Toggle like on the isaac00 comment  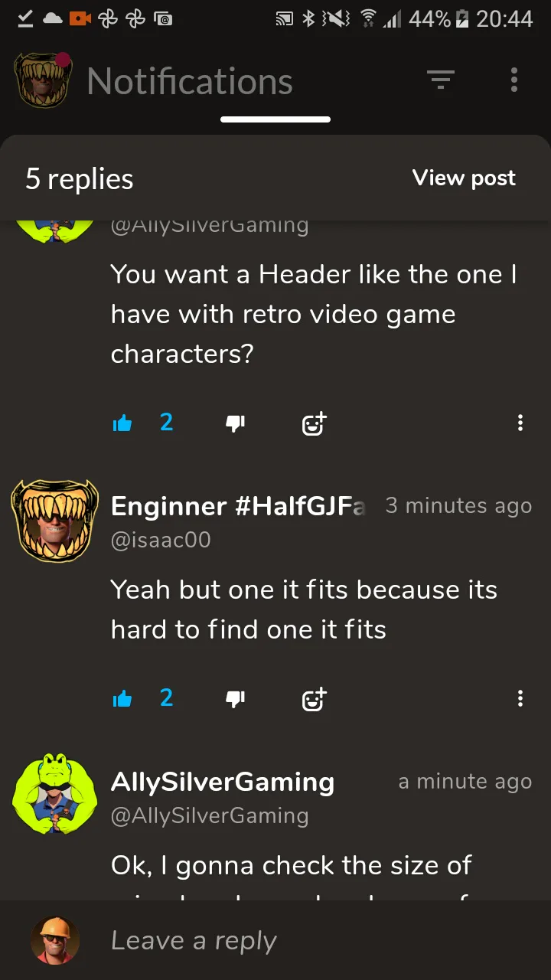122,698
